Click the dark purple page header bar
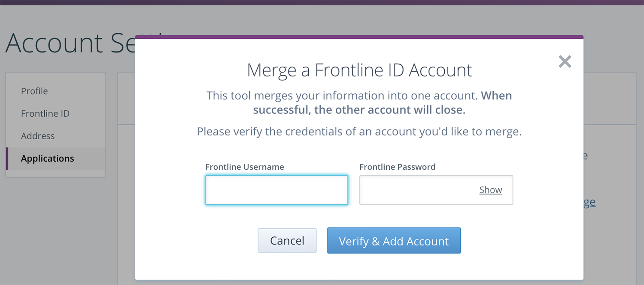644x285 pixels. tap(322, 3)
